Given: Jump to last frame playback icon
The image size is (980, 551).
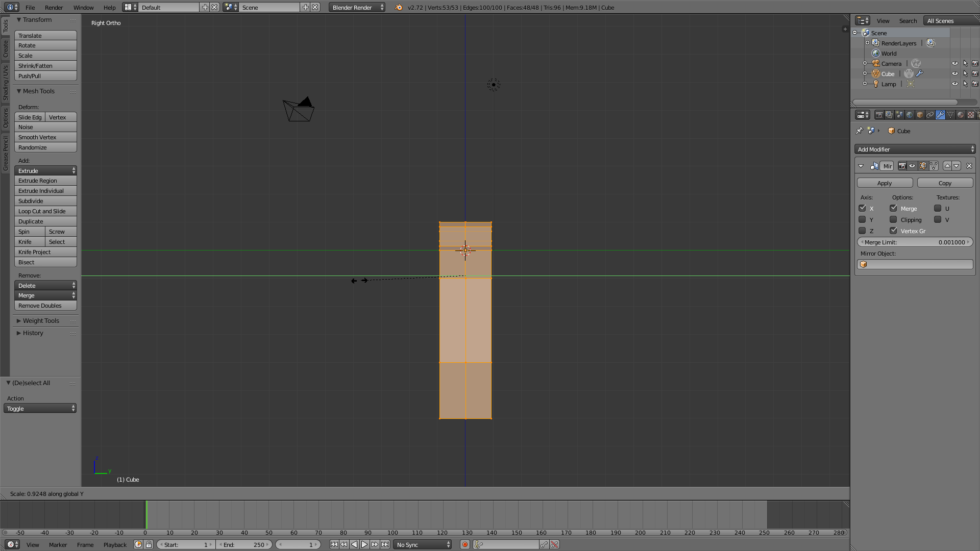Looking at the screenshot, I should [385, 545].
